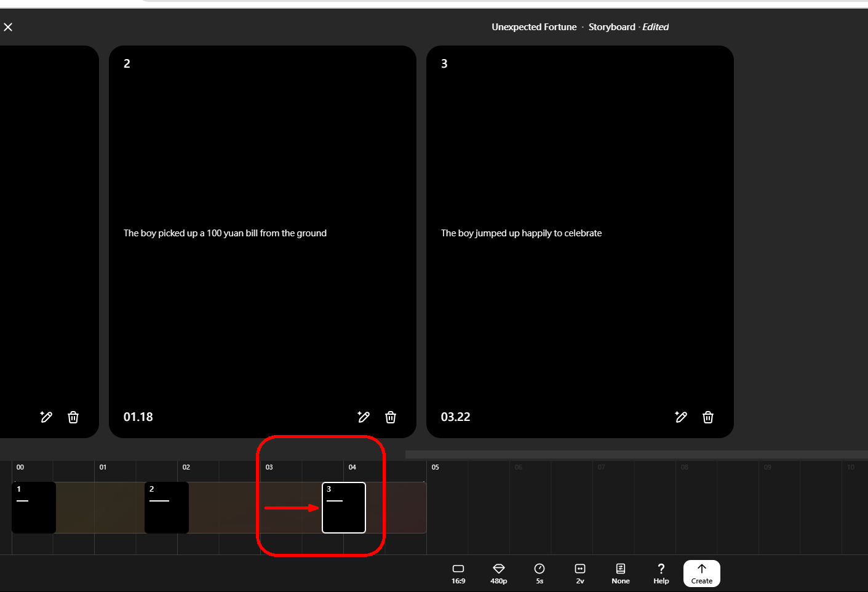Delete storyboard card 2 via its trash icon
This screenshot has width=868, height=592.
tap(391, 417)
